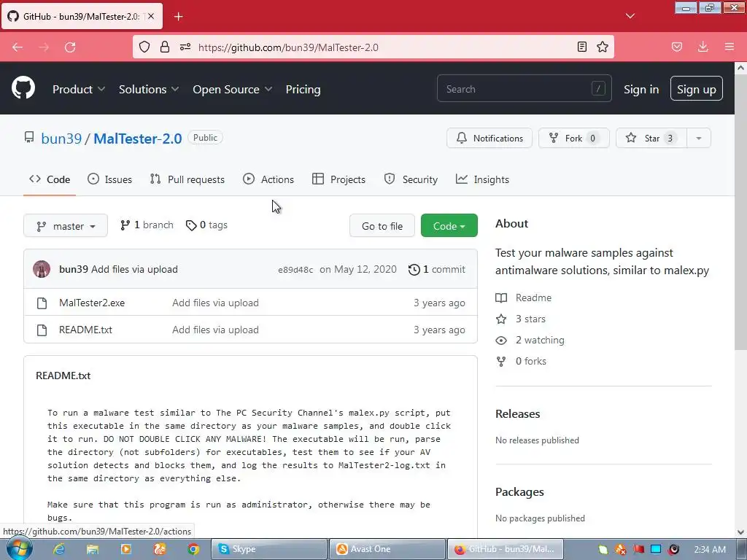View the 3 stars link
Image resolution: width=747 pixels, height=560 pixels.
click(520, 319)
